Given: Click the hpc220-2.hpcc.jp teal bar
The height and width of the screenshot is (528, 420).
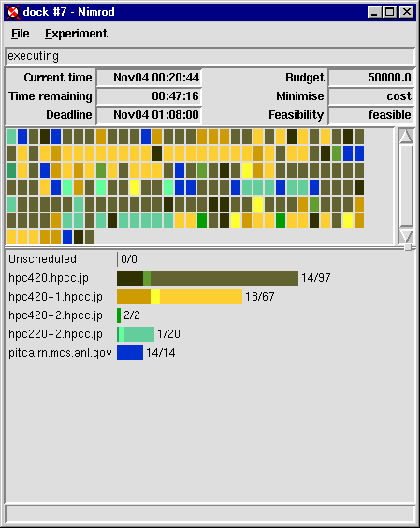Looking at the screenshot, I should click(136, 334).
